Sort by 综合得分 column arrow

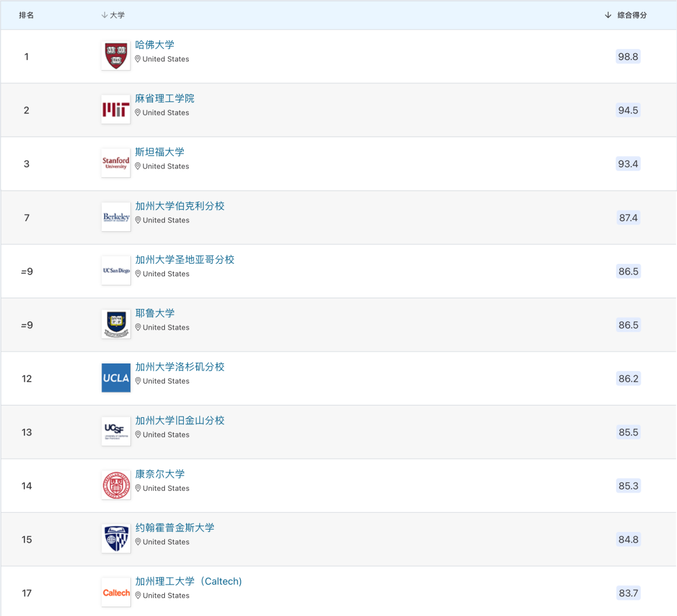click(608, 15)
